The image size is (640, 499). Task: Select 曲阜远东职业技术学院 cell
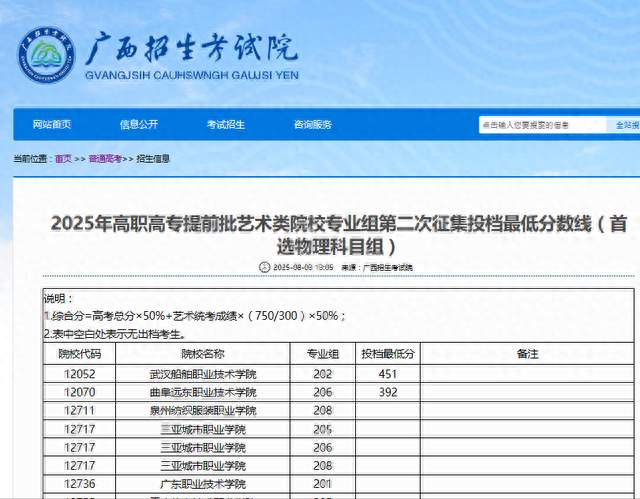(x=203, y=392)
